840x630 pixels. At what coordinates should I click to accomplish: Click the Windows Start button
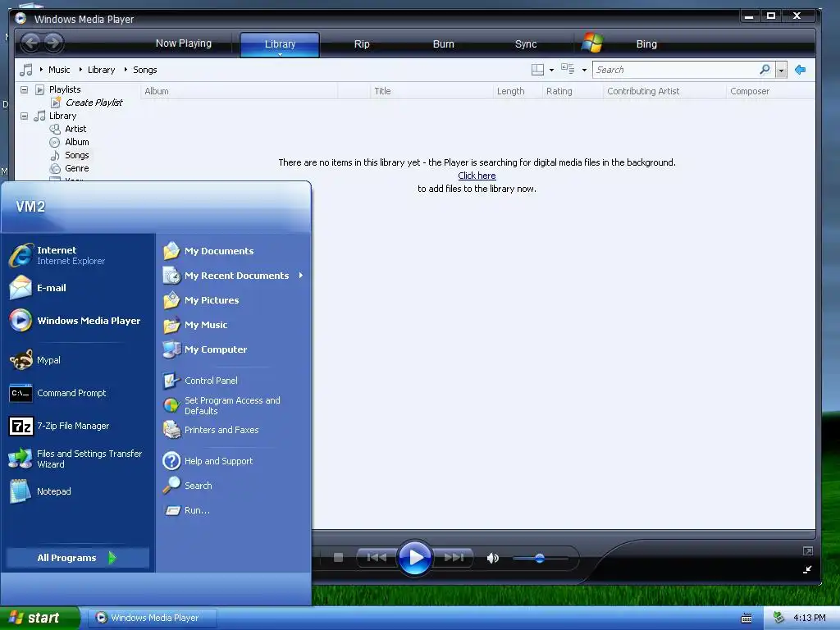tap(39, 618)
